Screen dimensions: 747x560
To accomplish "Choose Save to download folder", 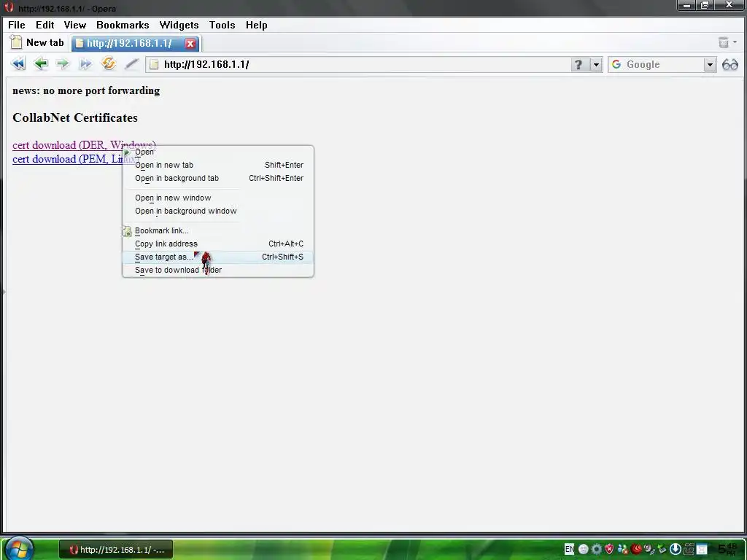I will coord(217,270).
